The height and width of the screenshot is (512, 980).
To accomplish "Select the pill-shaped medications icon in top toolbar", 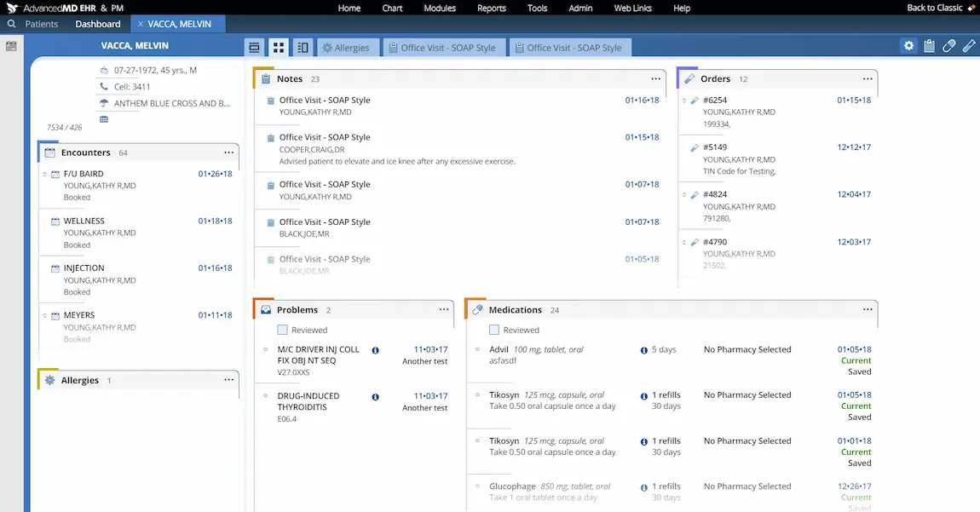I will [x=948, y=47].
